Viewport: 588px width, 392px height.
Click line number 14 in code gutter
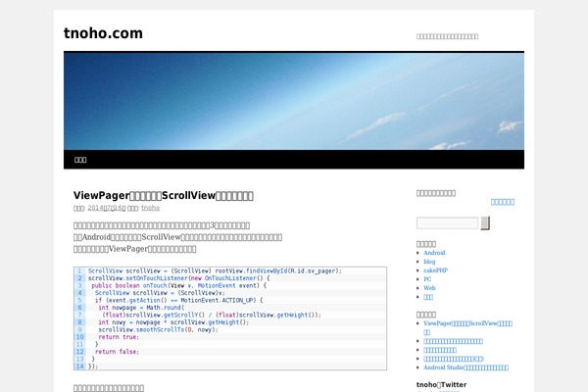click(x=80, y=367)
